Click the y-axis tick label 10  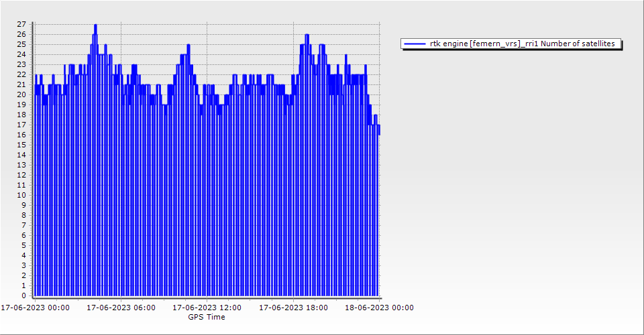[21, 195]
